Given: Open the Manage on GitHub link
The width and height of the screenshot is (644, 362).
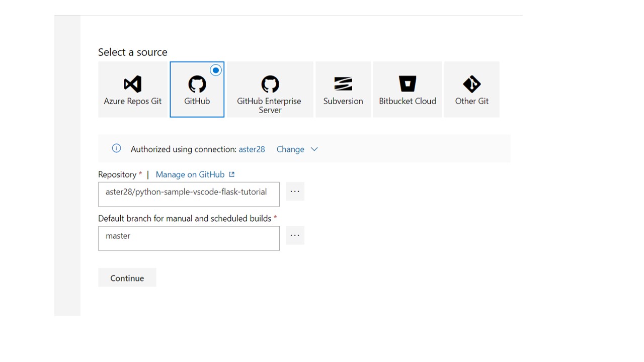Looking at the screenshot, I should [x=190, y=174].
